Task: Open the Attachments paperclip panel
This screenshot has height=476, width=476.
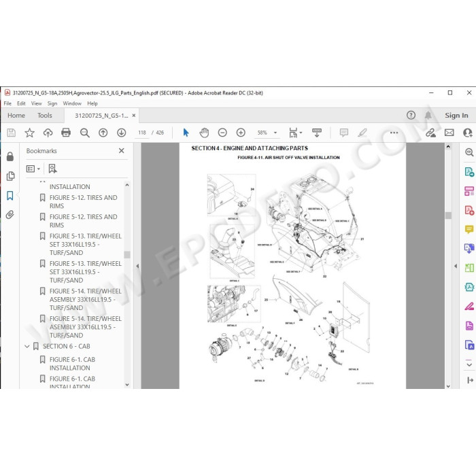Action: coord(10,215)
